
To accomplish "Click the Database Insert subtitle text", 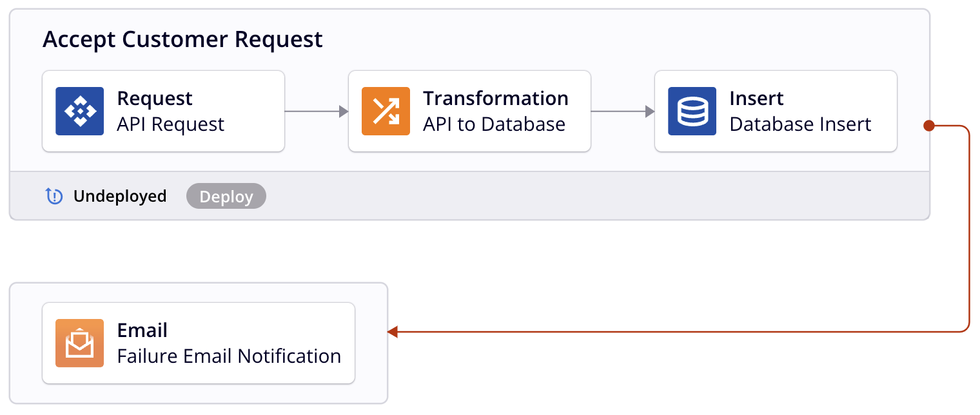I will point(800,124).
